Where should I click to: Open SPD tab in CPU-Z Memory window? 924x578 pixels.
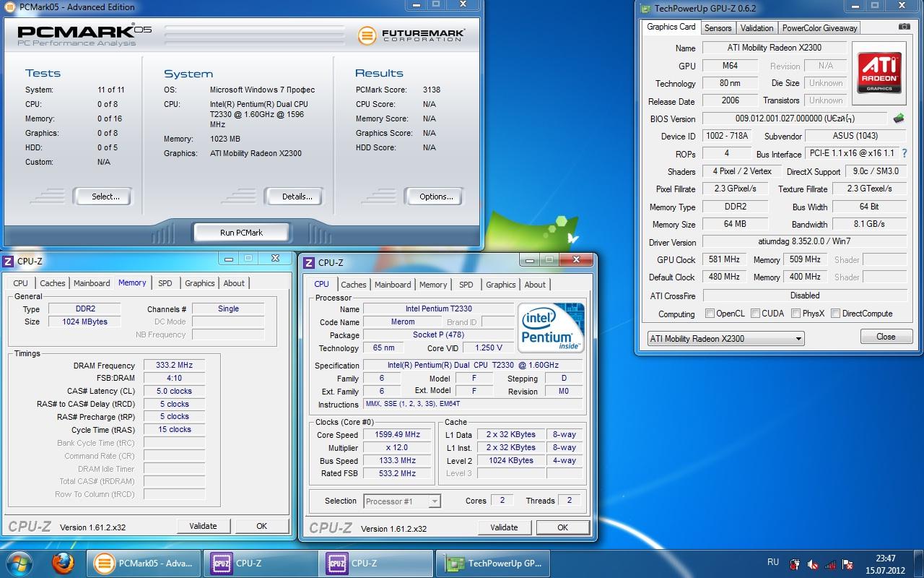tap(165, 283)
